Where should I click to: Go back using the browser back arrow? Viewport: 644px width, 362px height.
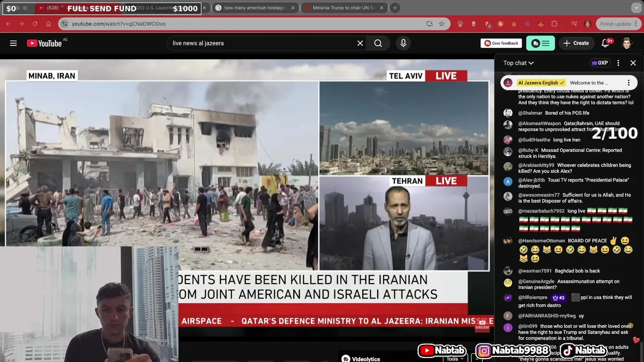click(9, 24)
